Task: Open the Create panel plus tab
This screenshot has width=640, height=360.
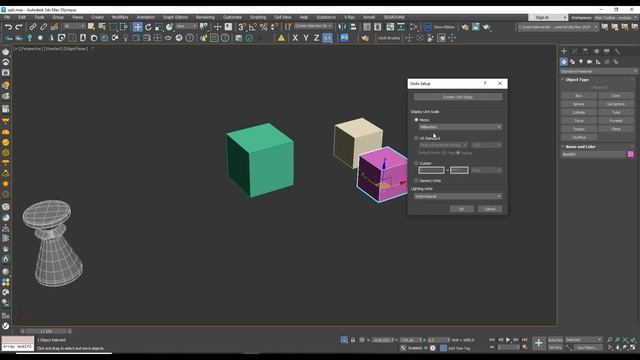Action: click(564, 51)
